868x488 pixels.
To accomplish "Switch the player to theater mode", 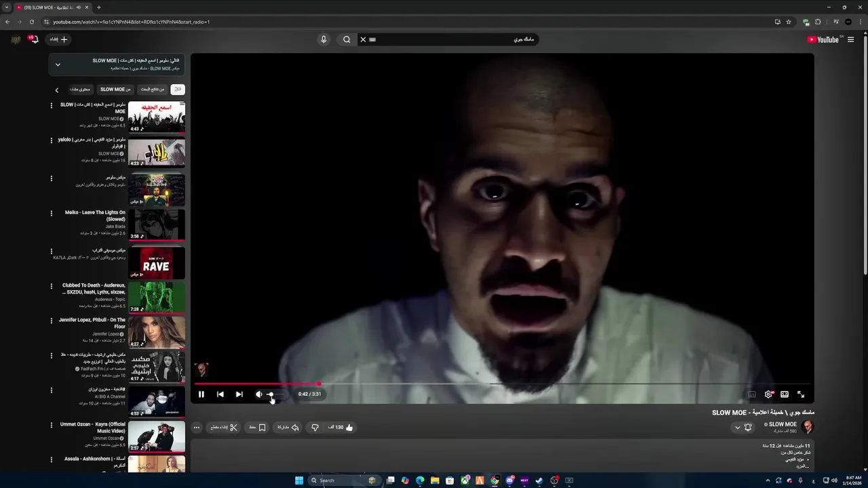I will (785, 394).
